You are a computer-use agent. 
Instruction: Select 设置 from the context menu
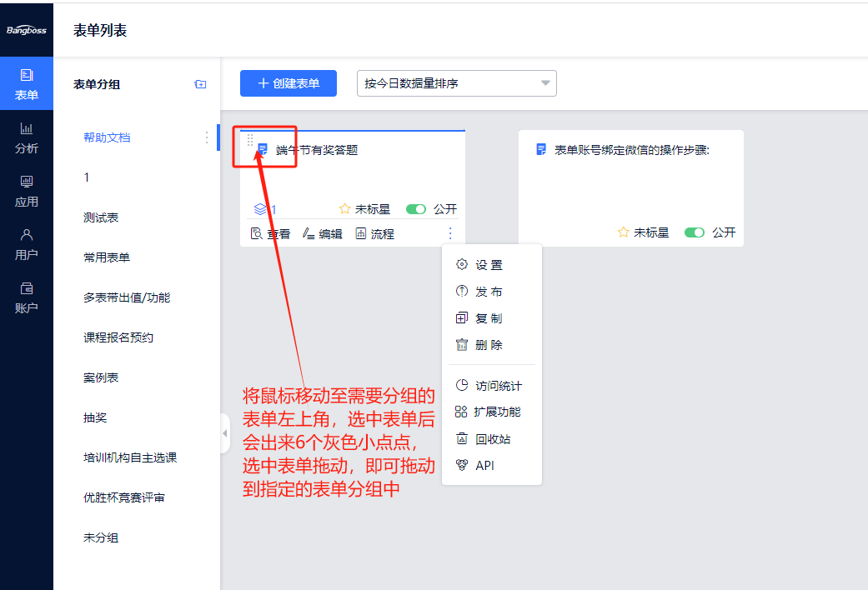489,265
